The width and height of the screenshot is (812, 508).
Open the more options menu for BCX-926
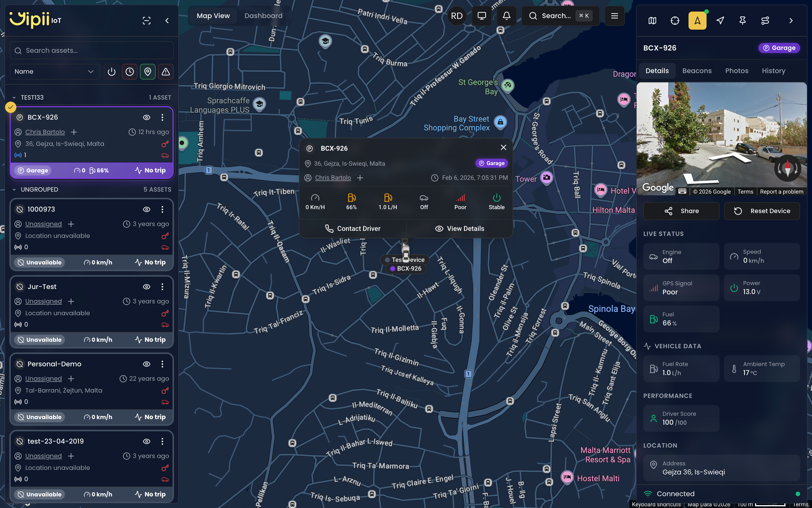point(162,117)
